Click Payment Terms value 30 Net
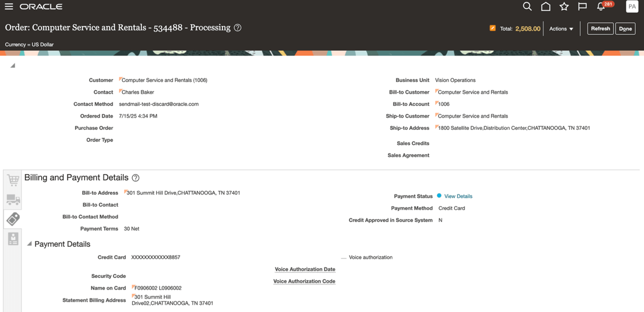This screenshot has width=644, height=312. (131, 229)
